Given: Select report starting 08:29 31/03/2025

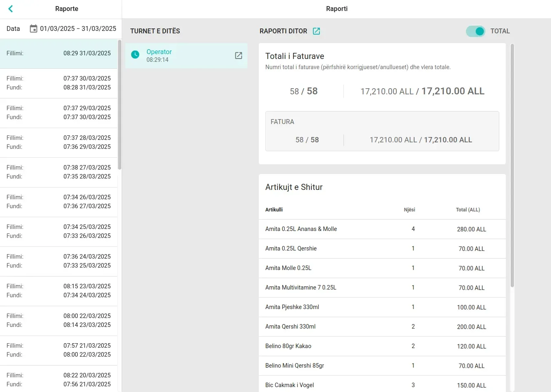Looking at the screenshot, I should pyautogui.click(x=59, y=54).
